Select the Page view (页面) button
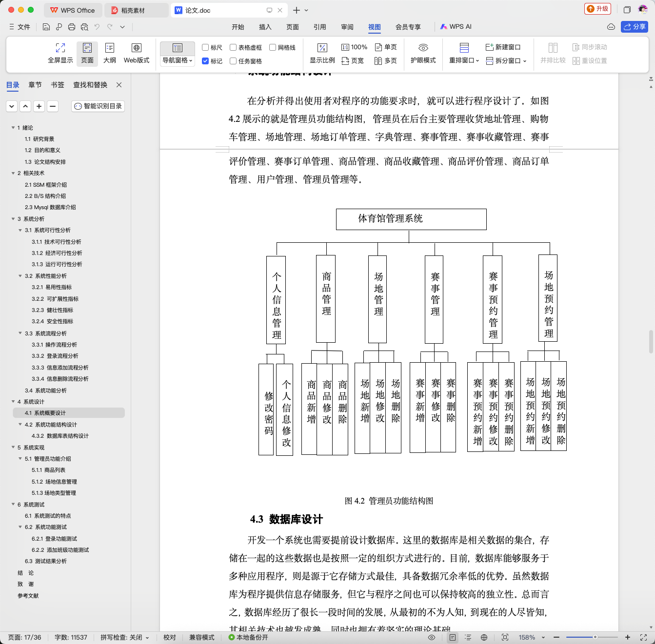Screen dimensions: 655x644 (x=87, y=53)
